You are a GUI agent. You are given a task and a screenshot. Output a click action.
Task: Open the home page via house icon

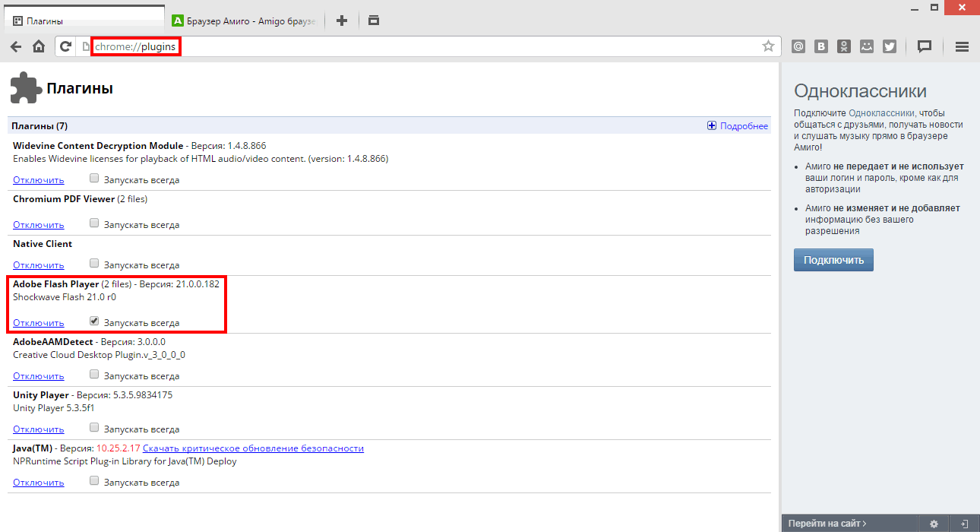(x=39, y=46)
